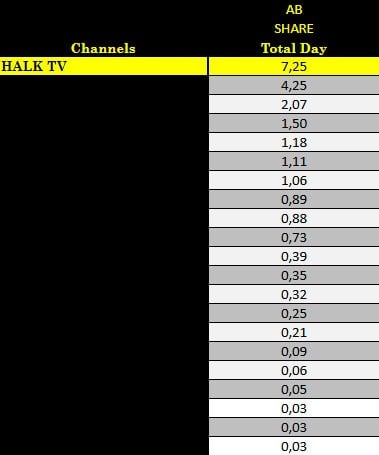Select the cell showing 0,39

pos(294,256)
